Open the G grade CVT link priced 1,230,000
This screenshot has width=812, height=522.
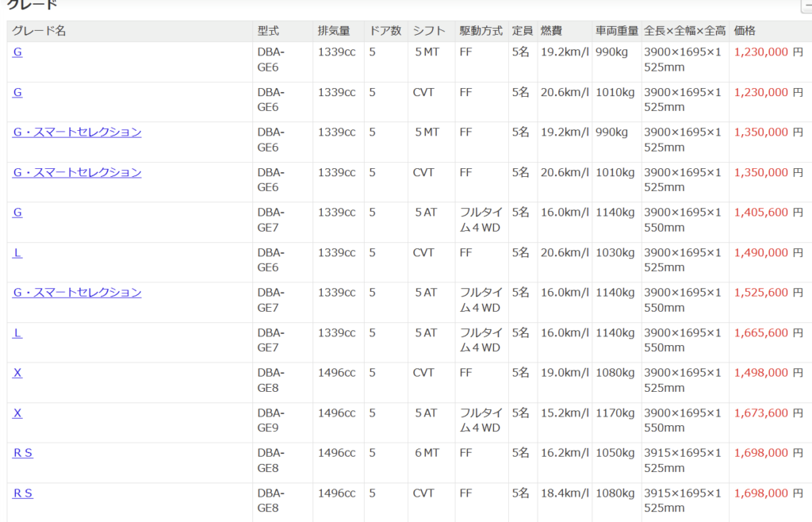pyautogui.click(x=17, y=92)
